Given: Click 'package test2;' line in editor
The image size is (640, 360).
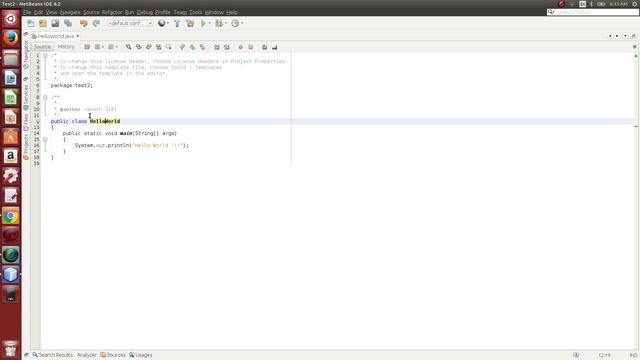Looking at the screenshot, I should pyautogui.click(x=72, y=85).
